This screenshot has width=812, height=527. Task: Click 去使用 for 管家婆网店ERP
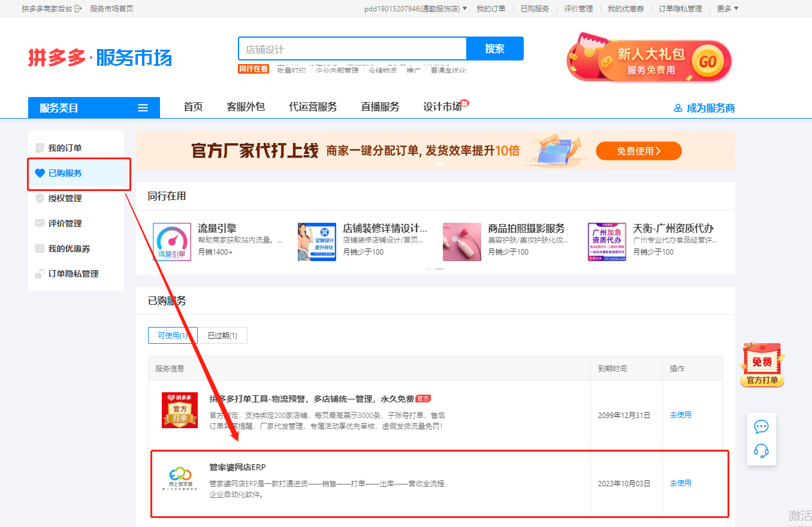(x=681, y=483)
